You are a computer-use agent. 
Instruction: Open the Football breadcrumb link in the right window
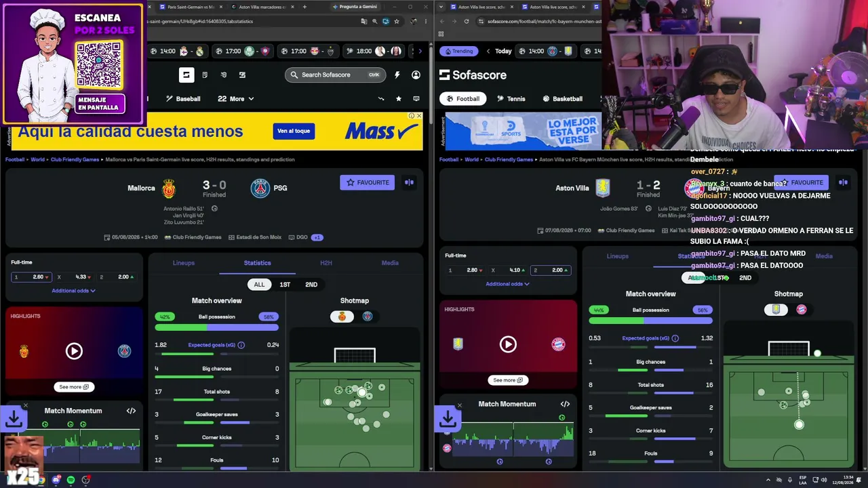point(449,160)
